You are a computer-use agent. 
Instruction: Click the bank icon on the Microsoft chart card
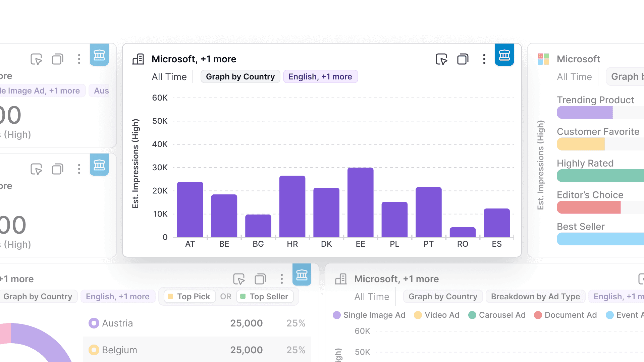504,55
